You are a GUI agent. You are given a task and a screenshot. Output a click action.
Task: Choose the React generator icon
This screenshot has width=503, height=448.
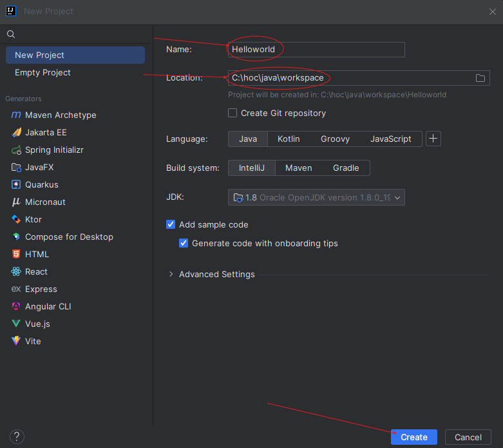(16, 271)
